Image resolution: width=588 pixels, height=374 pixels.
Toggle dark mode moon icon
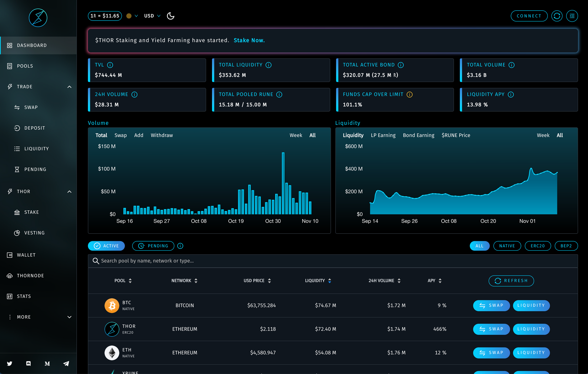click(171, 16)
